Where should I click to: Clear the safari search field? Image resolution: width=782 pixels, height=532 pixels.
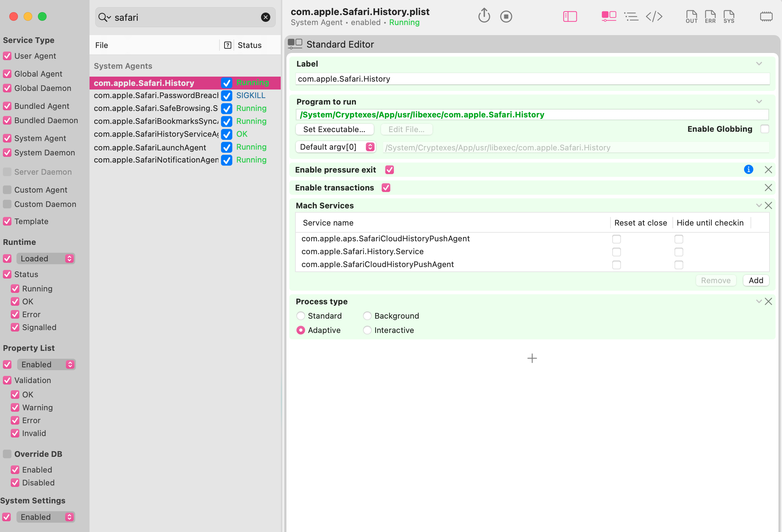pyautogui.click(x=265, y=17)
